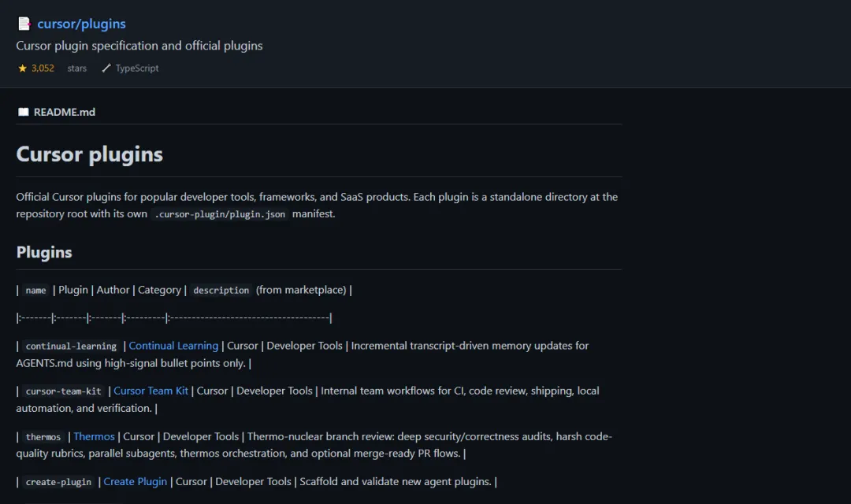The height and width of the screenshot is (504, 851).
Task: Open the Thermos plugin link
Action: point(94,436)
